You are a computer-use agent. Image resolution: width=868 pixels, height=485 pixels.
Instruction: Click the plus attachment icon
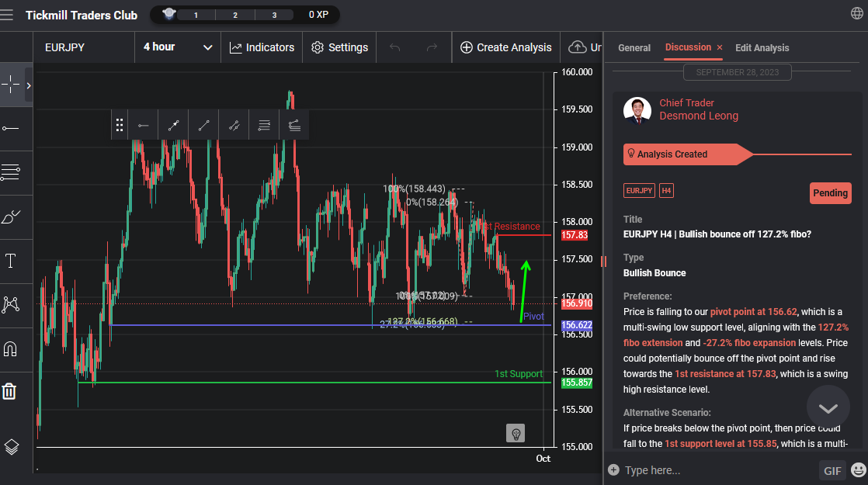pyautogui.click(x=613, y=470)
